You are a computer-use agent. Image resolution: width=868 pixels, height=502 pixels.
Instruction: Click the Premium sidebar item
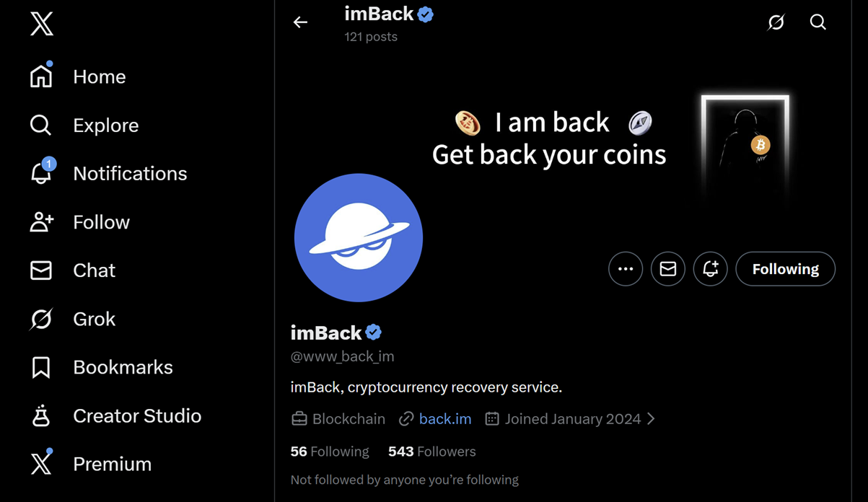click(x=112, y=464)
